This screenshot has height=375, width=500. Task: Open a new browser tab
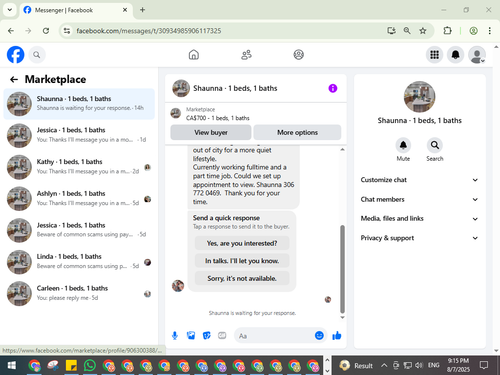pos(142,10)
